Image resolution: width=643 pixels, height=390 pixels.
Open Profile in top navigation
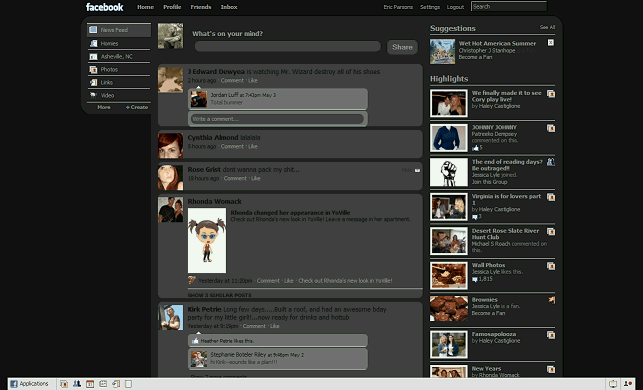pyautogui.click(x=172, y=7)
